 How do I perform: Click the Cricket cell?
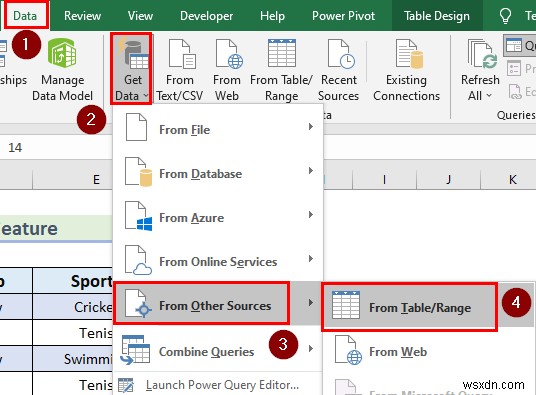point(72,307)
